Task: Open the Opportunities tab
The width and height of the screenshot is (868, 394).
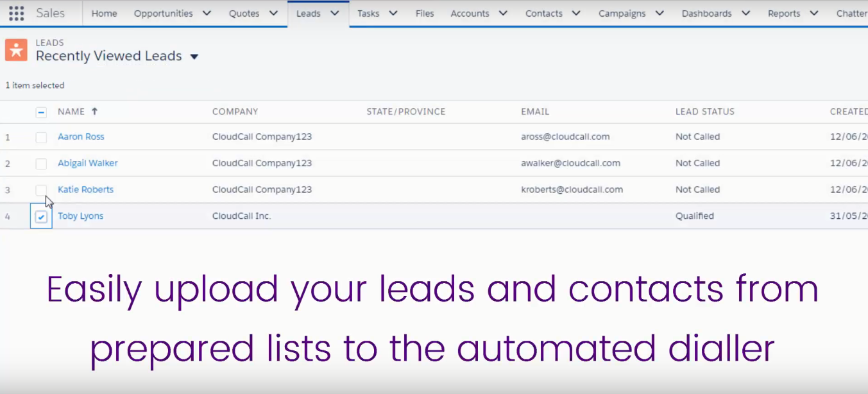Action: (x=163, y=13)
